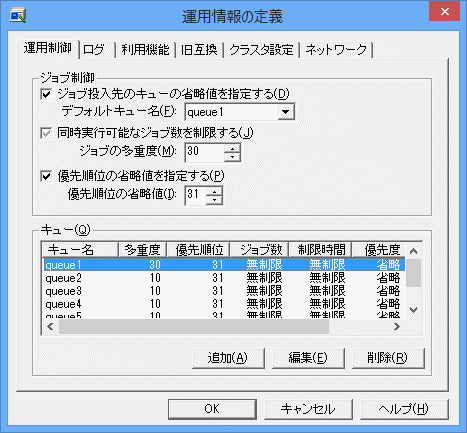This screenshot has width=467, height=433.
Task: Select the queue3 row
Action: (224, 291)
